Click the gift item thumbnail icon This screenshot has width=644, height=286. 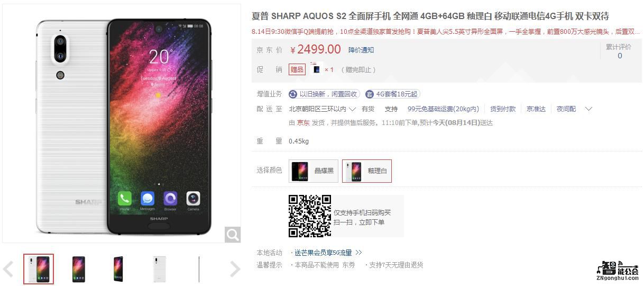[316, 69]
